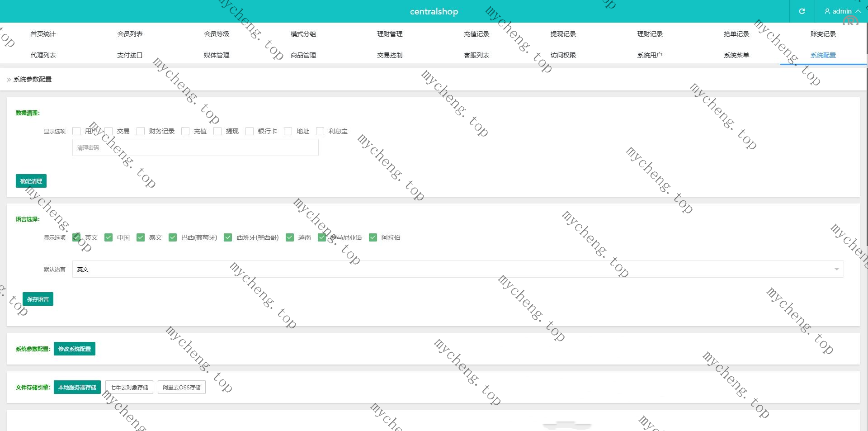Click the 清理密码 input field
The image size is (868, 431).
coord(195,147)
